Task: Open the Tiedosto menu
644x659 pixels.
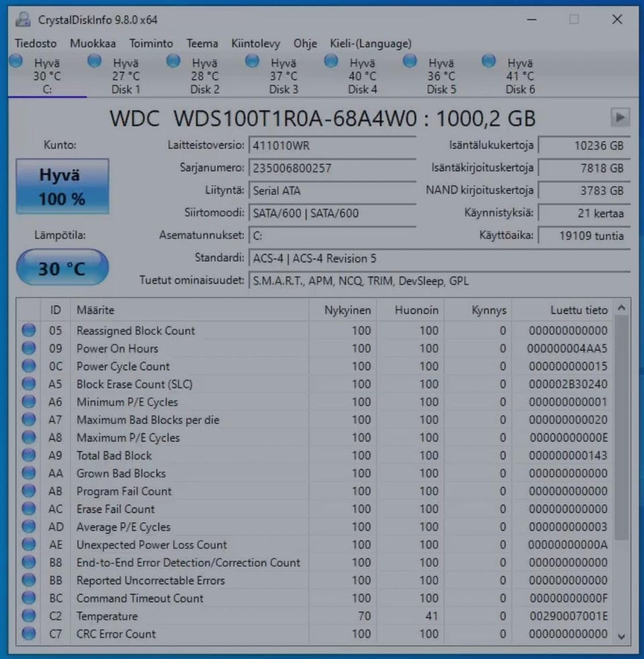Action: pos(36,44)
